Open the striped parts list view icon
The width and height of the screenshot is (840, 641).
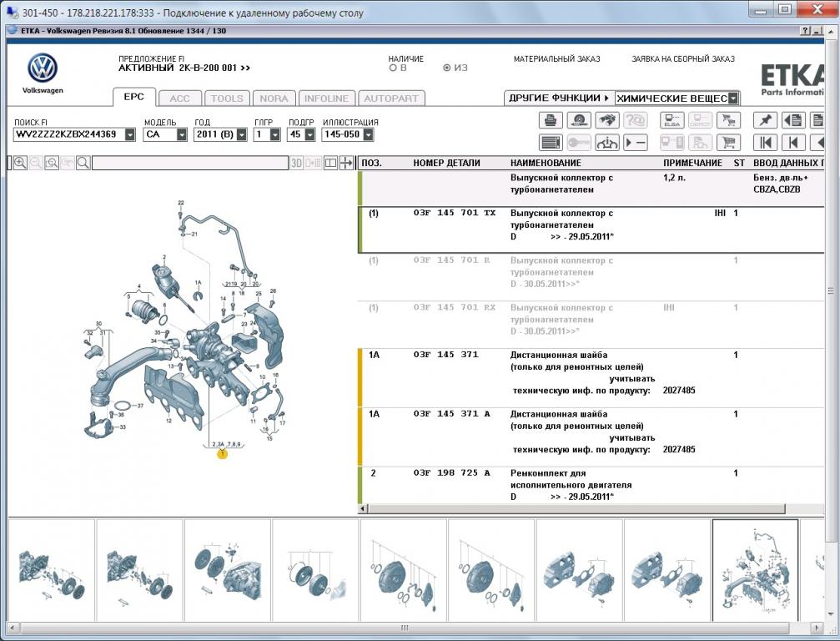pyautogui.click(x=551, y=143)
